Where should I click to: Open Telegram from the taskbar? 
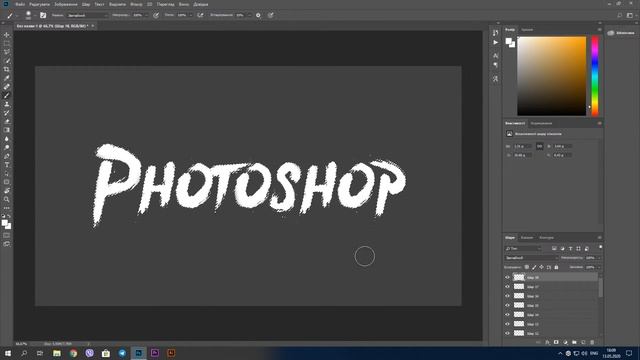[122, 353]
